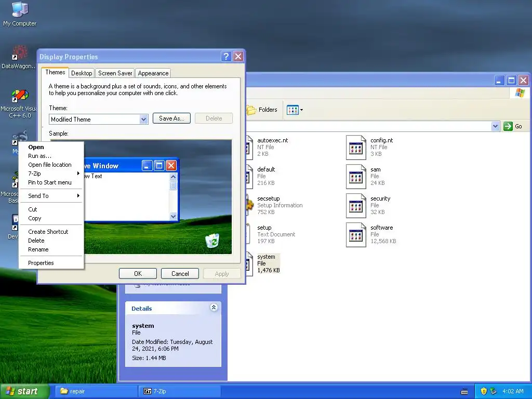This screenshot has width=532, height=399.
Task: Choose Copy in the context menu
Action: point(51,218)
